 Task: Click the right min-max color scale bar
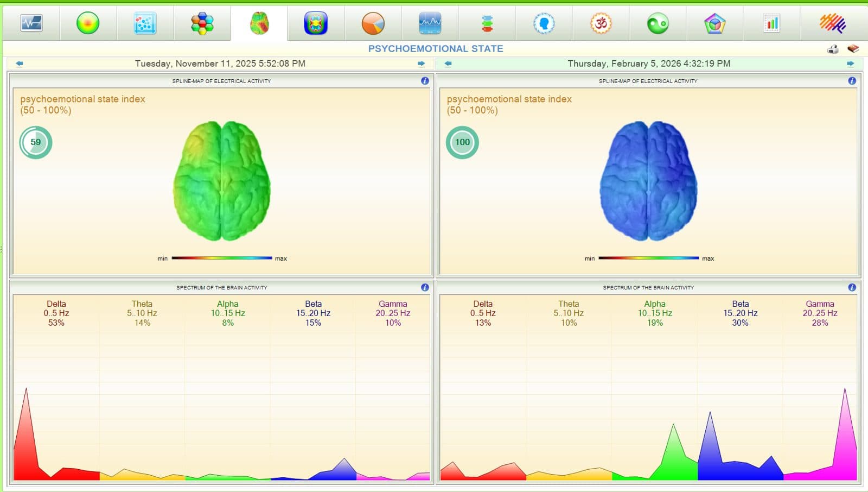(x=648, y=258)
